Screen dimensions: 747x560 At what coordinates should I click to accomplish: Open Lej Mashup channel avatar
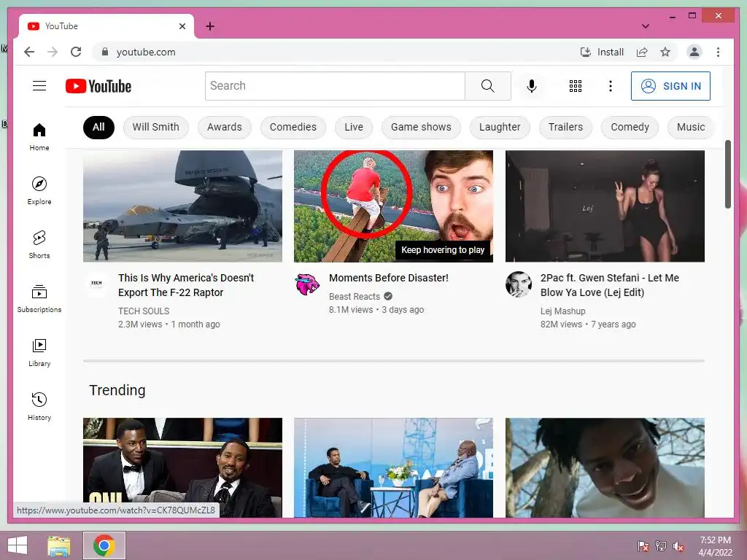point(519,284)
